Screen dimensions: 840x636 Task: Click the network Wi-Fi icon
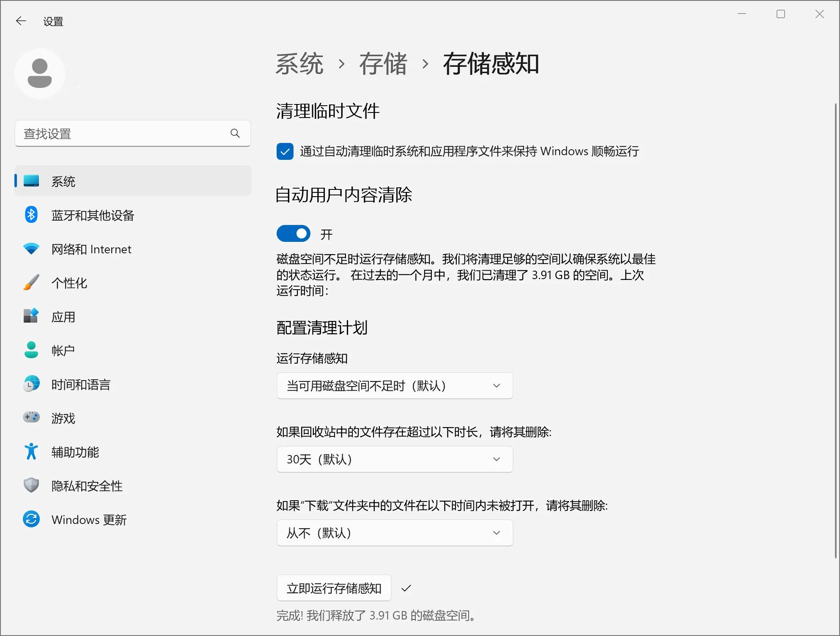[31, 249]
